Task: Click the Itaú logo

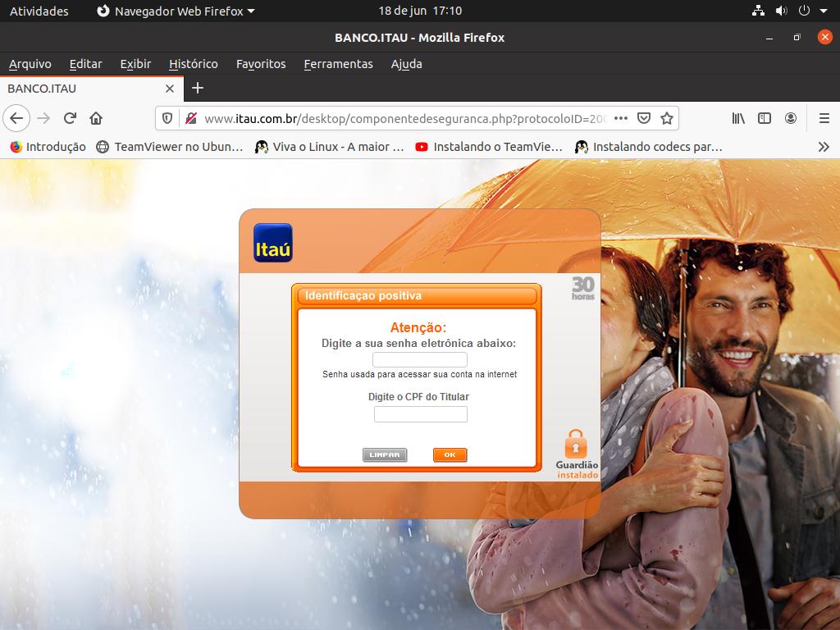Action: pos(272,243)
